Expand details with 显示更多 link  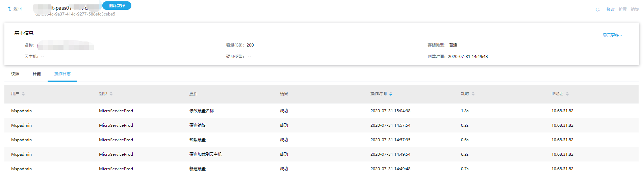pyautogui.click(x=612, y=35)
